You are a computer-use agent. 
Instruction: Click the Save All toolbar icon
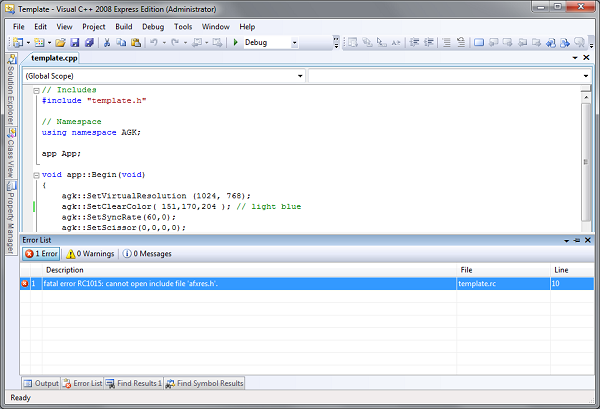point(89,43)
